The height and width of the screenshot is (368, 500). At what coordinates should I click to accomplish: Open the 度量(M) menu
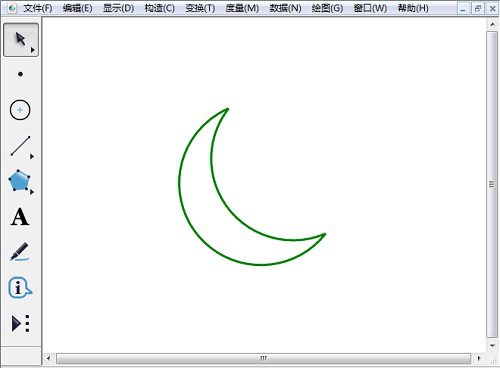[x=242, y=8]
